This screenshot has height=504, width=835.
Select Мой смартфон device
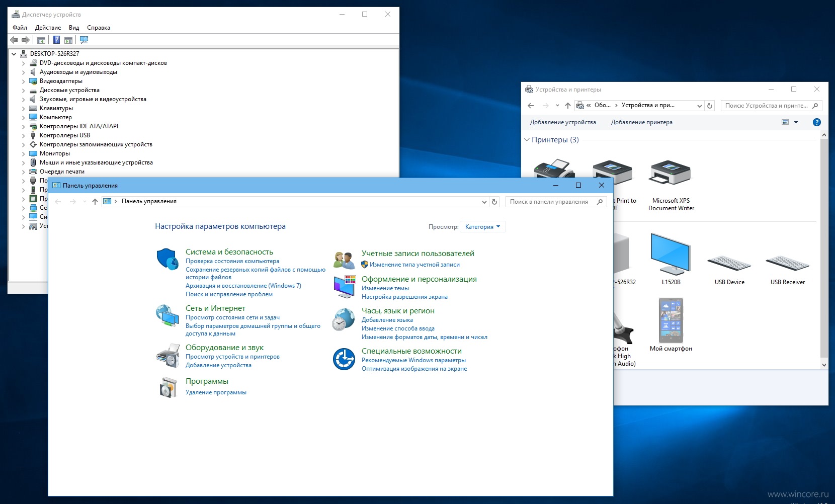pyautogui.click(x=671, y=325)
